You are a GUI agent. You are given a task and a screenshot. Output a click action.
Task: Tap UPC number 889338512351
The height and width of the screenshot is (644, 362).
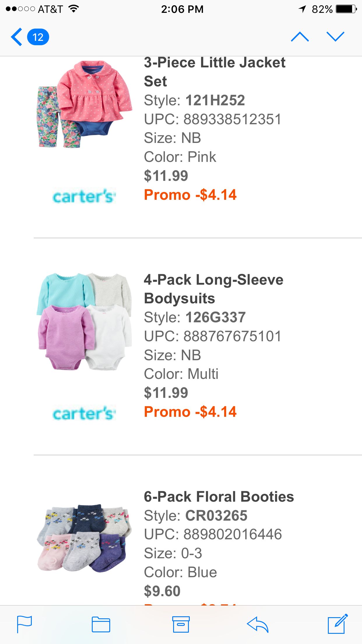[232, 119]
